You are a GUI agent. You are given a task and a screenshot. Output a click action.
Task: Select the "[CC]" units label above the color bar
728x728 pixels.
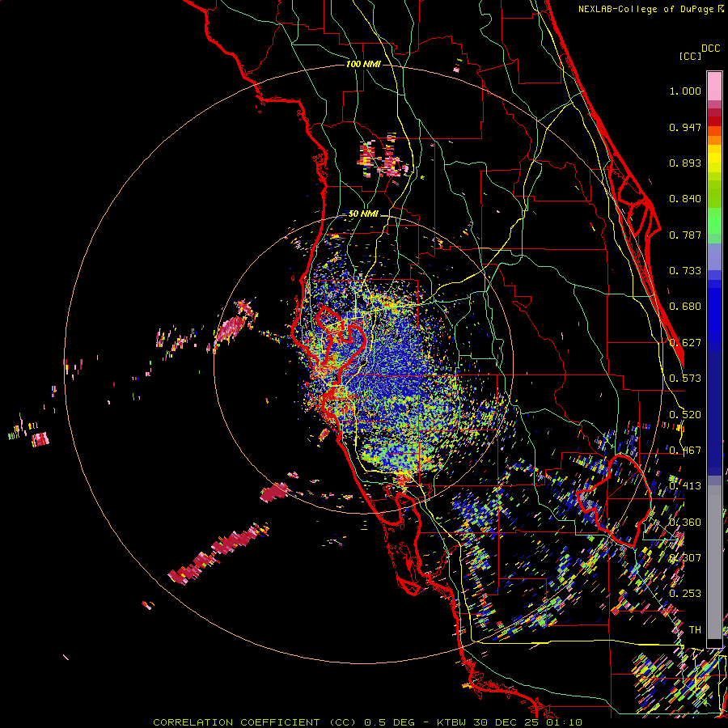click(690, 56)
